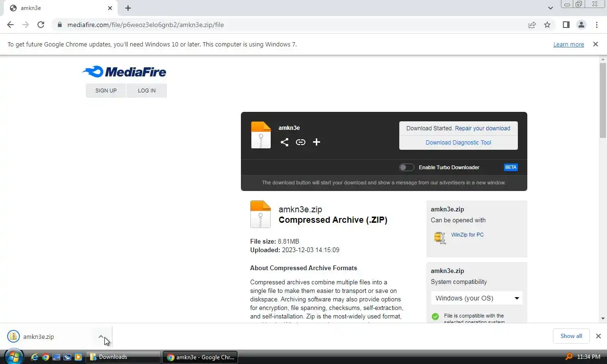Close the amkn3e tab
The width and height of the screenshot is (607, 364).
(x=110, y=8)
